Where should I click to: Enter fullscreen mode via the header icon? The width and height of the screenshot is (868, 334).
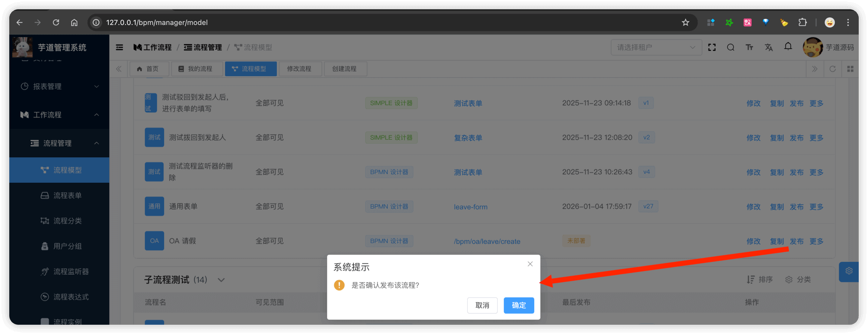click(x=712, y=47)
